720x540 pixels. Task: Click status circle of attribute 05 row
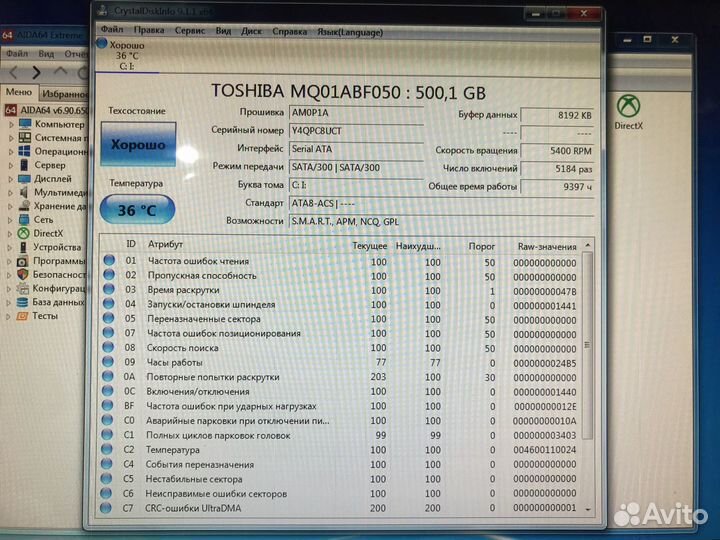point(109,319)
